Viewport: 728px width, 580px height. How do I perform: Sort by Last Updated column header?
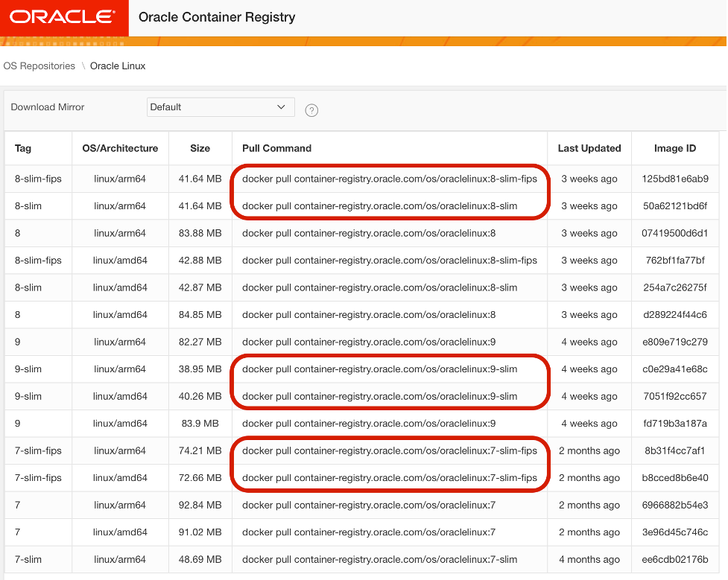pyautogui.click(x=589, y=148)
